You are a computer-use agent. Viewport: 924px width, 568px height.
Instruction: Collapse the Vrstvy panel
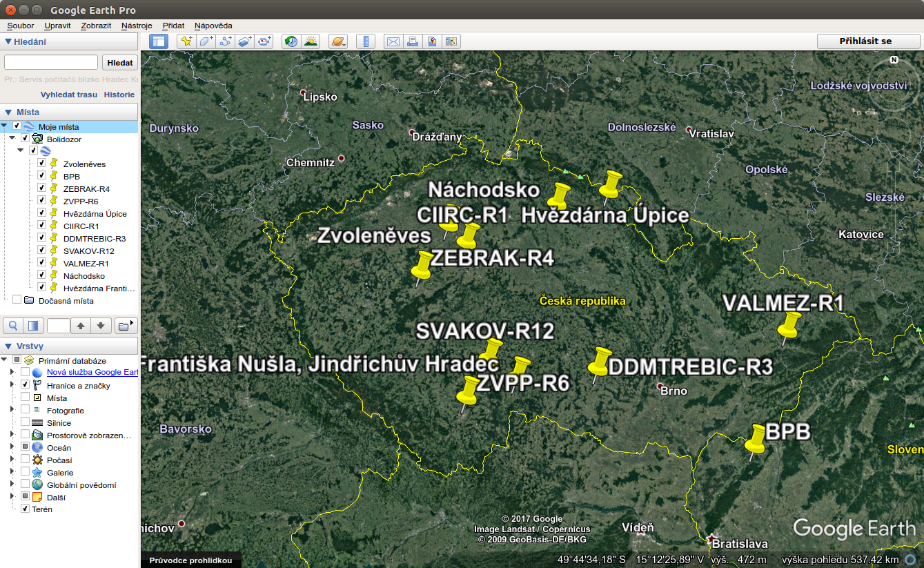8,346
